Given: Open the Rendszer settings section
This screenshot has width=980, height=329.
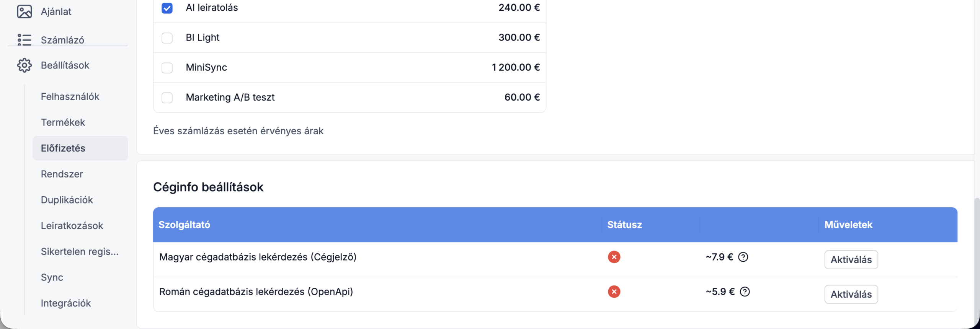Looking at the screenshot, I should click(62, 174).
